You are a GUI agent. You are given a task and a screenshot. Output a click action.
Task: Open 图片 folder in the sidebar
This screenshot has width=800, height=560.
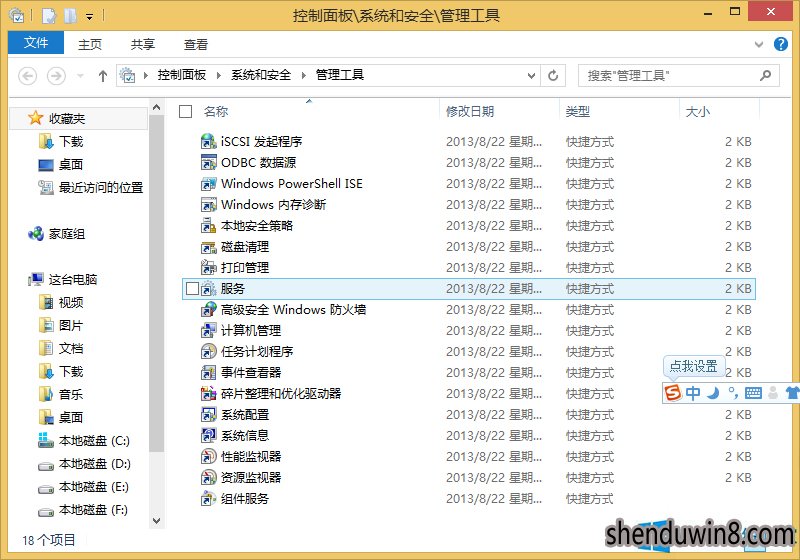click(x=70, y=325)
